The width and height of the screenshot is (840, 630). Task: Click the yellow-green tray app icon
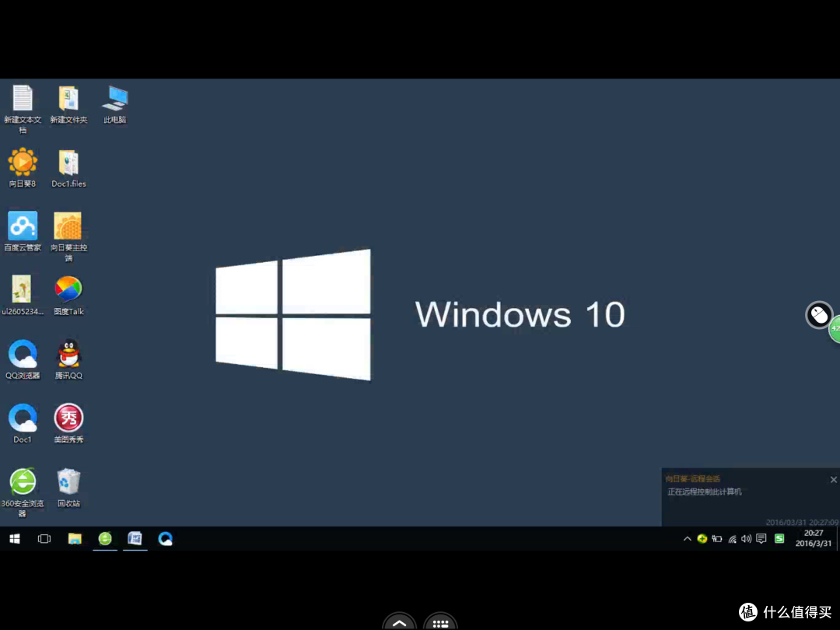pyautogui.click(x=702, y=539)
